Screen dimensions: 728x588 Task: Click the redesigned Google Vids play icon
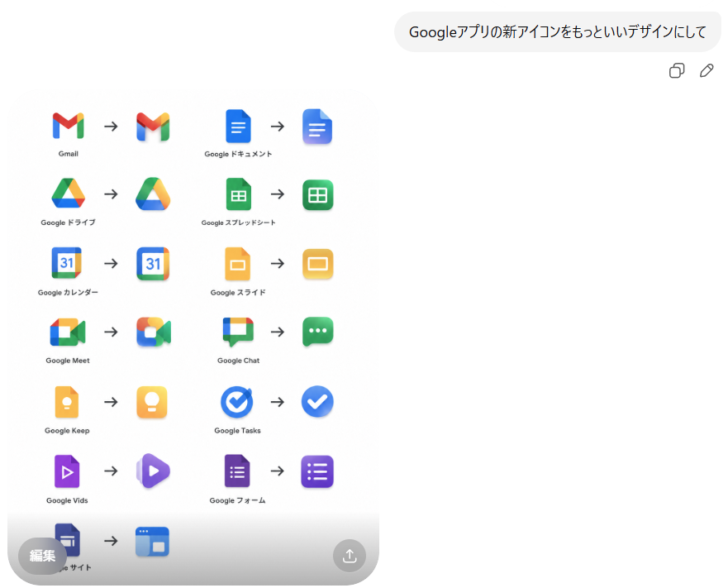click(153, 471)
